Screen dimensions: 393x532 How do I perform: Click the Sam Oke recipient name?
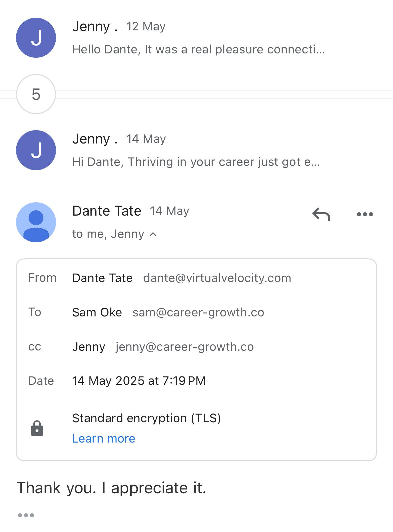pyautogui.click(x=97, y=312)
